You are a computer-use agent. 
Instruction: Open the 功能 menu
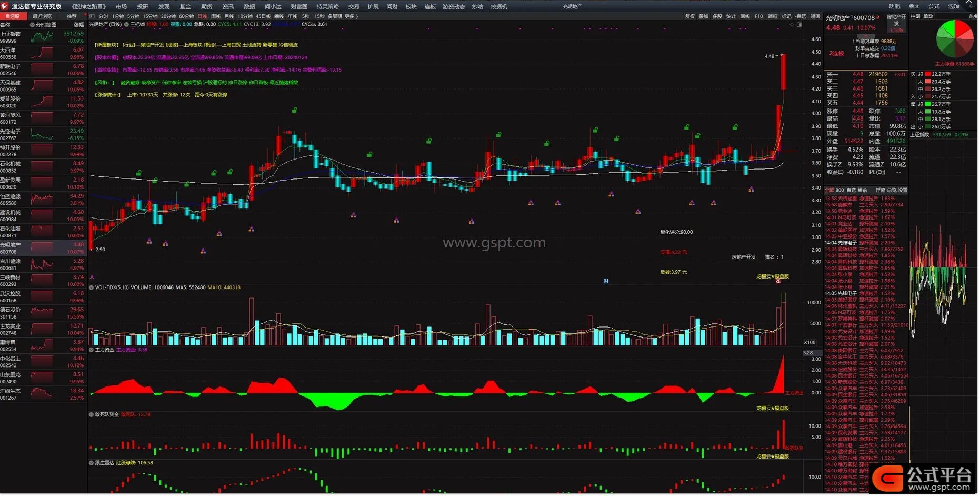point(894,6)
